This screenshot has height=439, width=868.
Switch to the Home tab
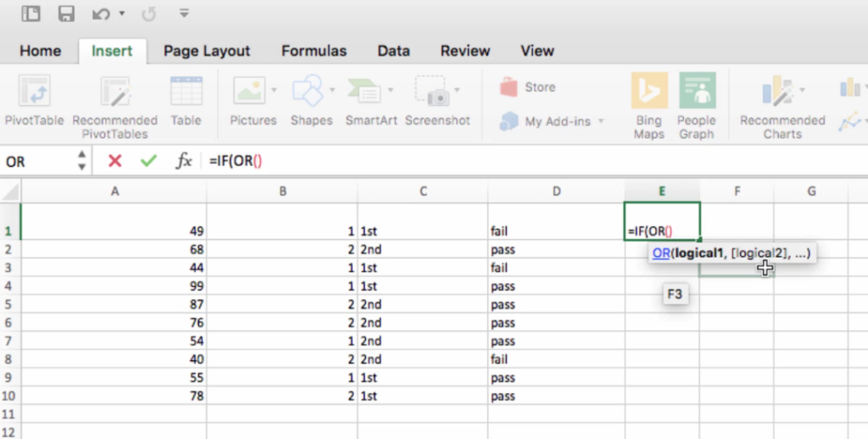pos(41,51)
